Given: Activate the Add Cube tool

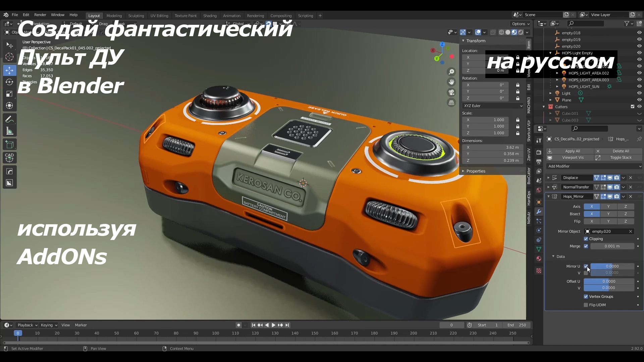Looking at the screenshot, I should pyautogui.click(x=9, y=144).
